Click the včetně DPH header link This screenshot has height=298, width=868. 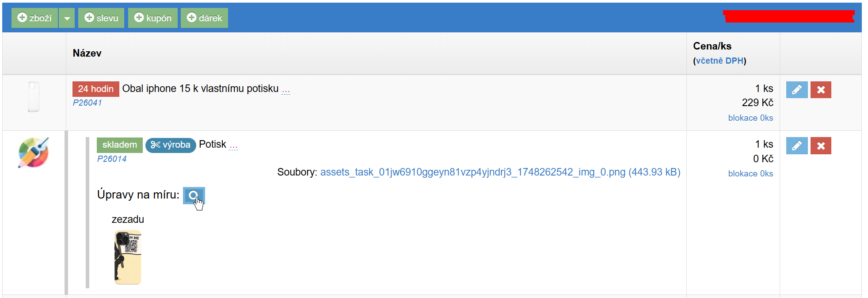[x=720, y=61]
